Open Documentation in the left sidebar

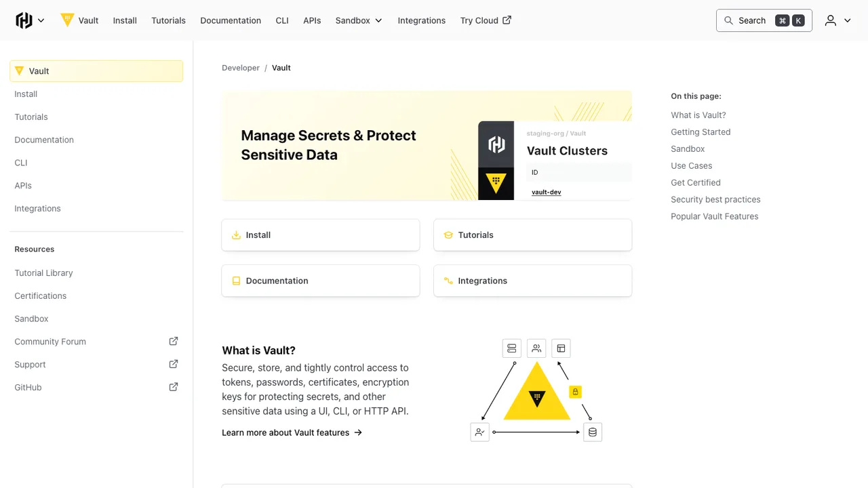click(44, 140)
